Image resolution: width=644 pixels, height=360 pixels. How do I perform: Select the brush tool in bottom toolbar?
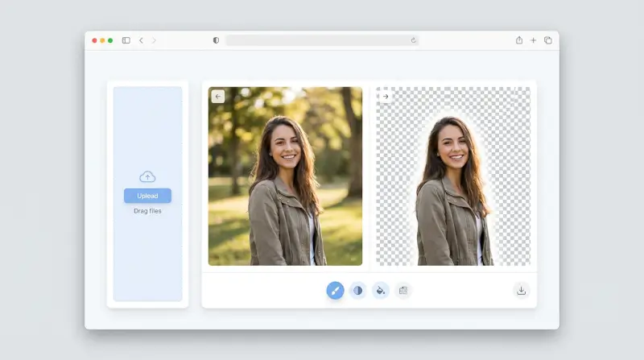335,291
